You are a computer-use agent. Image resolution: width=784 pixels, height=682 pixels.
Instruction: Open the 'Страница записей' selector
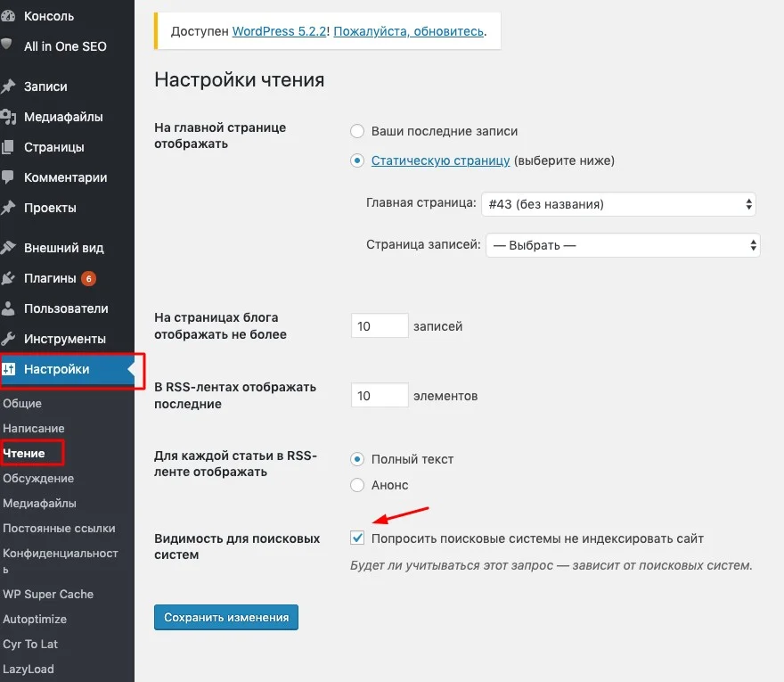(x=621, y=244)
